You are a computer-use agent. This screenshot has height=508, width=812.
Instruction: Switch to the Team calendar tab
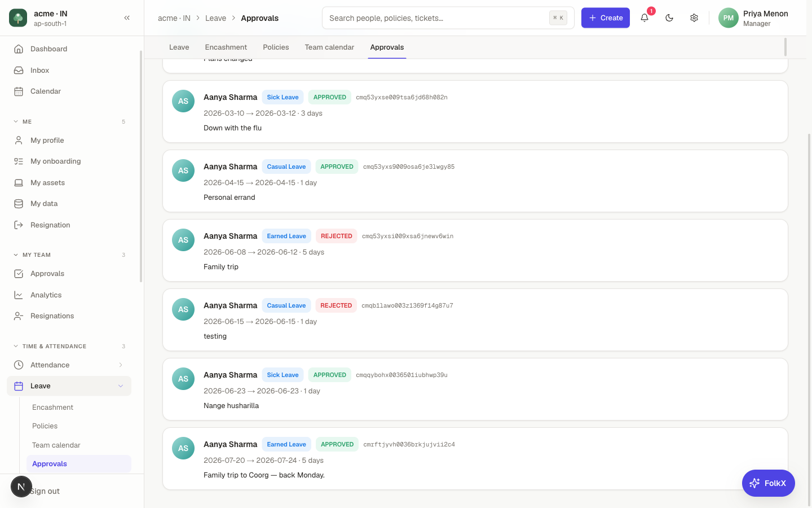[329, 47]
